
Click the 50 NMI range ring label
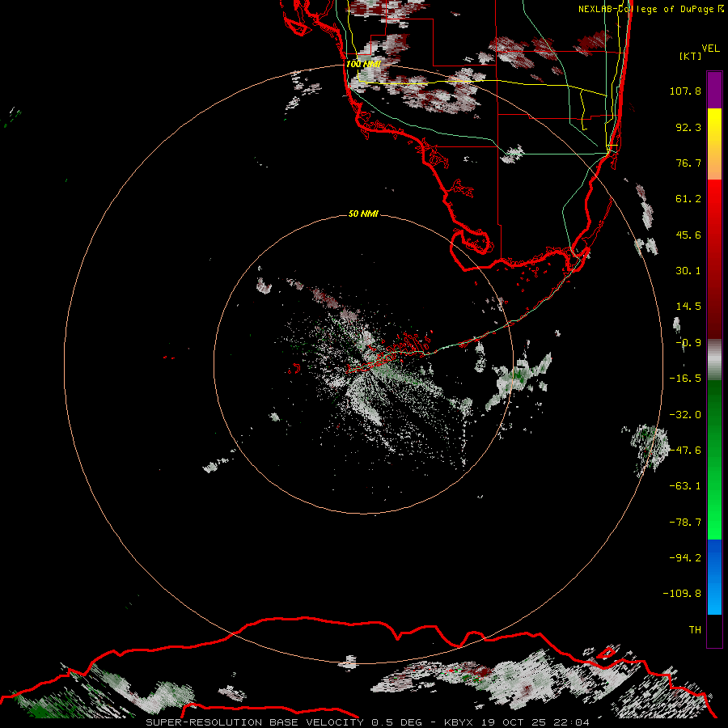(363, 214)
